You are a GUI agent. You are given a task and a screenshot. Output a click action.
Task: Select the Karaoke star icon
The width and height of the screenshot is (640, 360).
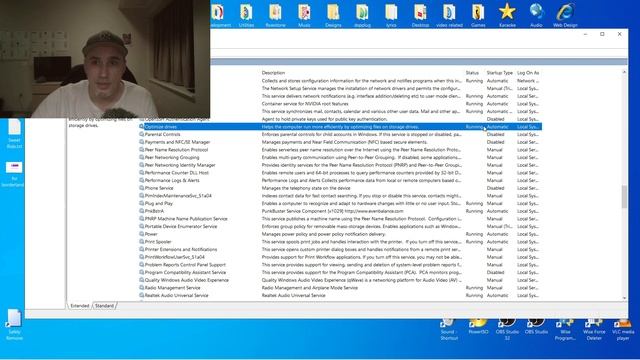[x=507, y=15]
